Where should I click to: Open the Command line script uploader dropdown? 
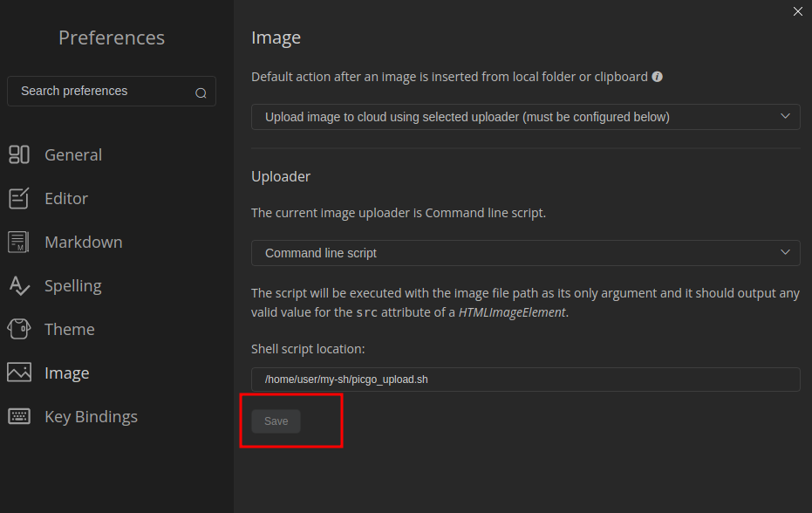click(525, 253)
